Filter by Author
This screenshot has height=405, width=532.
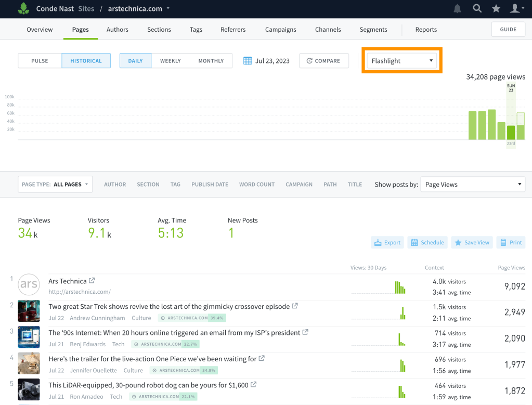(x=115, y=185)
